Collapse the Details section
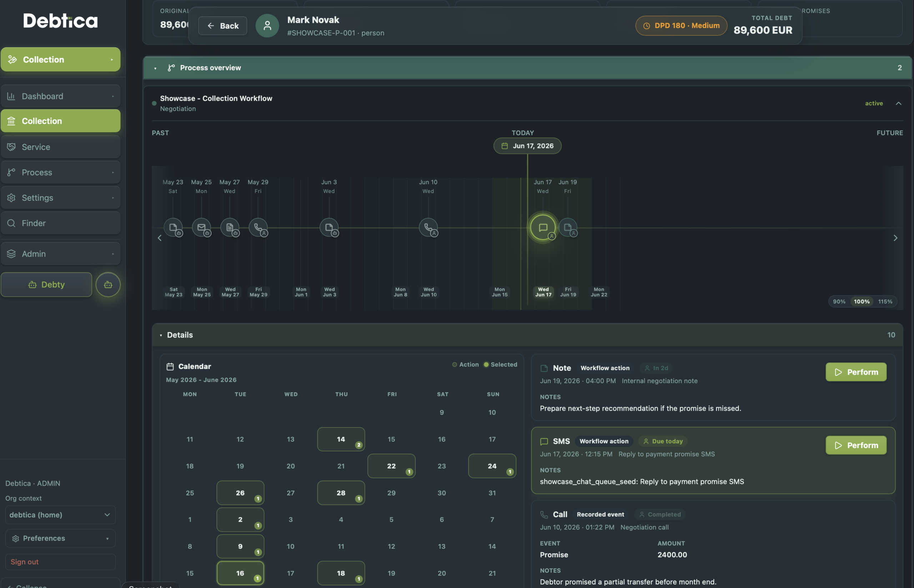Screen dimensions: 914x588 pos(161,335)
